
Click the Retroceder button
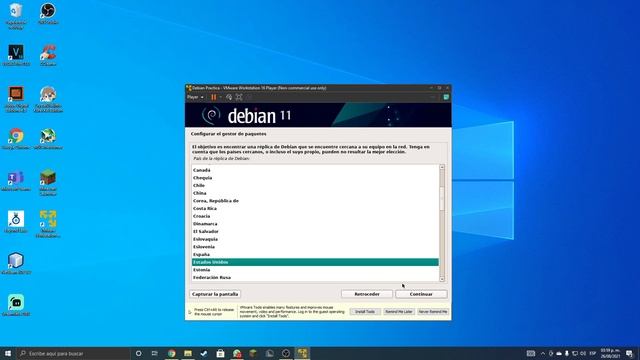click(x=367, y=294)
